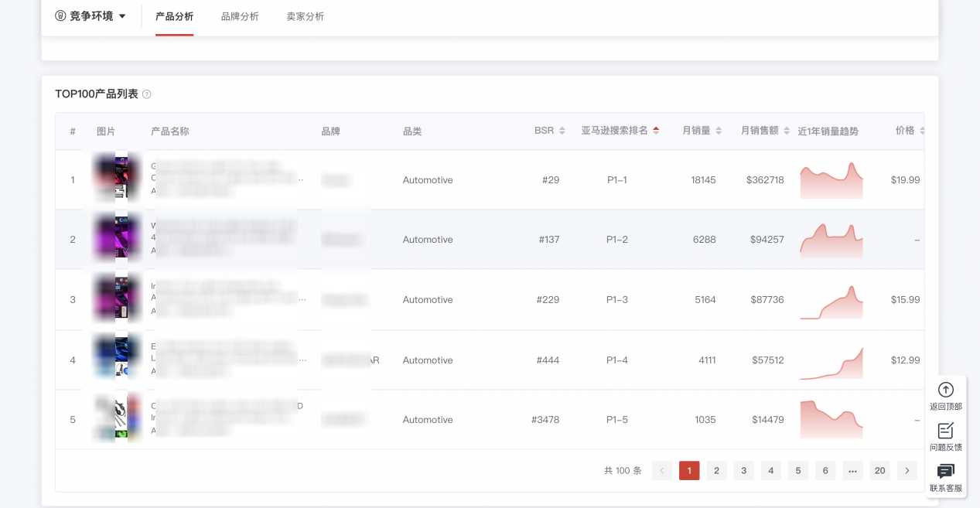Viewport: 980px width, 508px height.
Task: Switch to the 品牌分析 tab
Action: coord(240,16)
